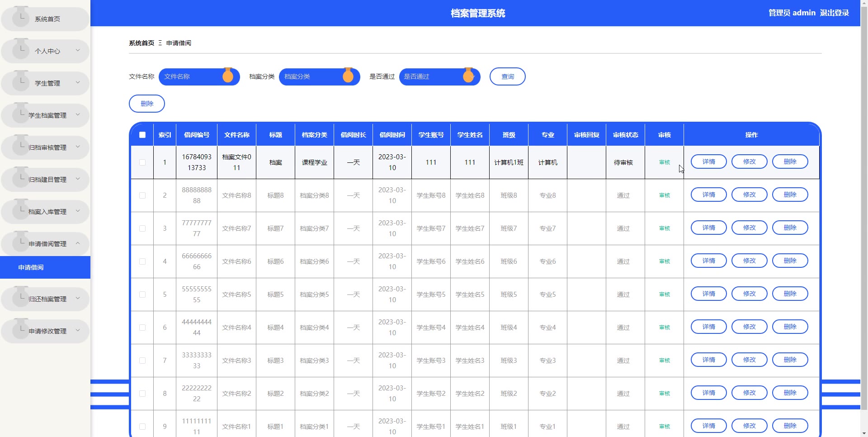Click the vertical page scrollbar
Viewport: 868px width, 437px height.
[x=863, y=181]
